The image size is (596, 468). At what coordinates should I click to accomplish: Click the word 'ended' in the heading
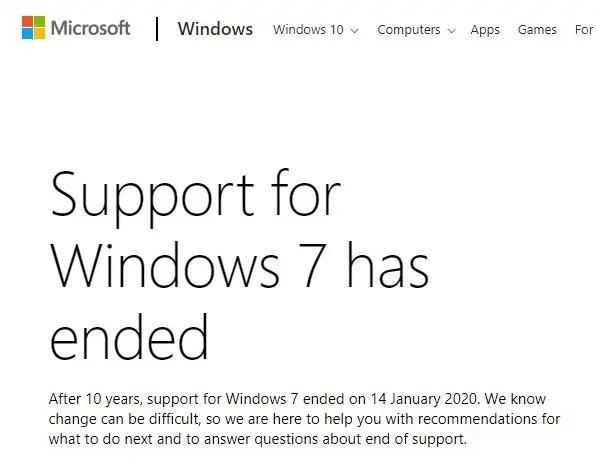click(x=129, y=336)
